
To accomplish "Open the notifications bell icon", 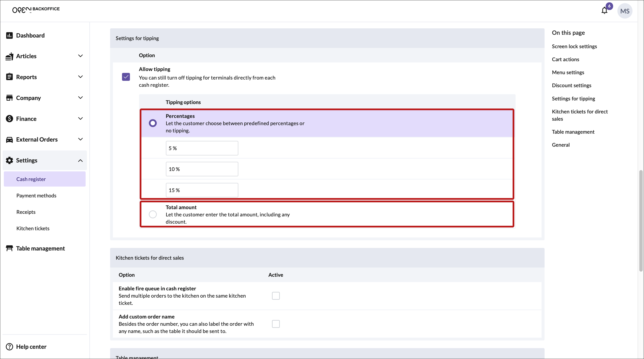I will [x=604, y=10].
